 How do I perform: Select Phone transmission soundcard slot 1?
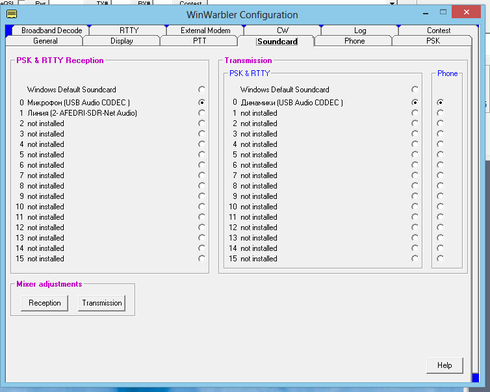[x=440, y=113]
